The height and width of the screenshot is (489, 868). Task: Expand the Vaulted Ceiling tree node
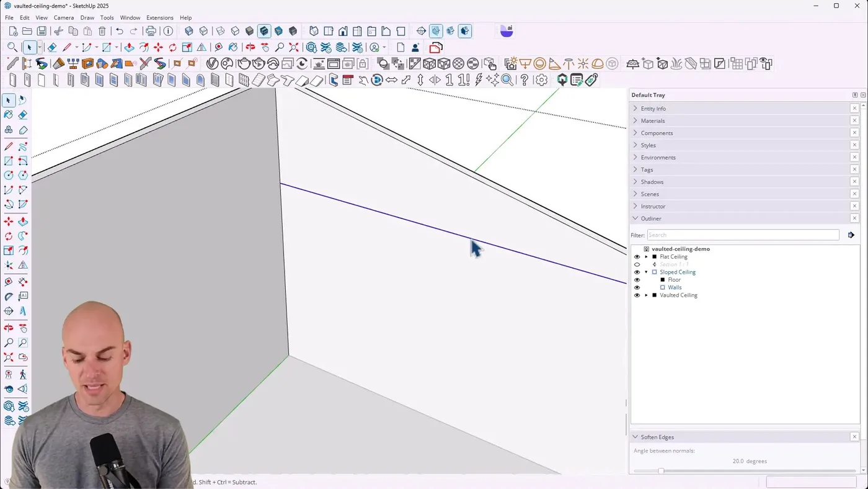(646, 295)
